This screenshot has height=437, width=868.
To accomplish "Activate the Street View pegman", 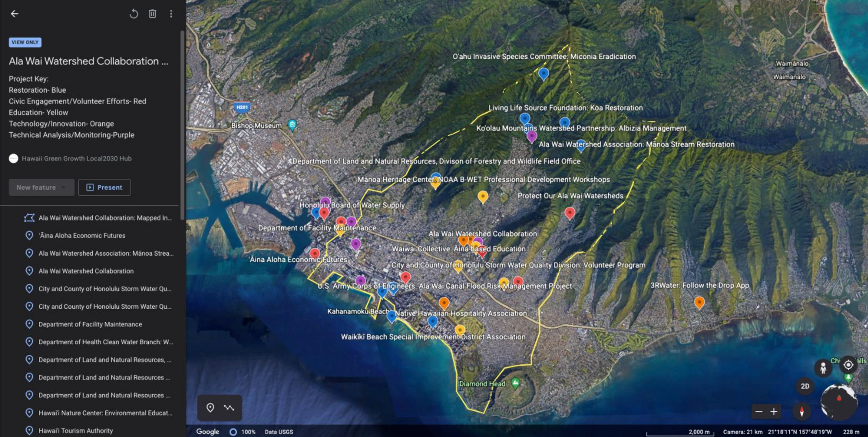I will pyautogui.click(x=823, y=368).
